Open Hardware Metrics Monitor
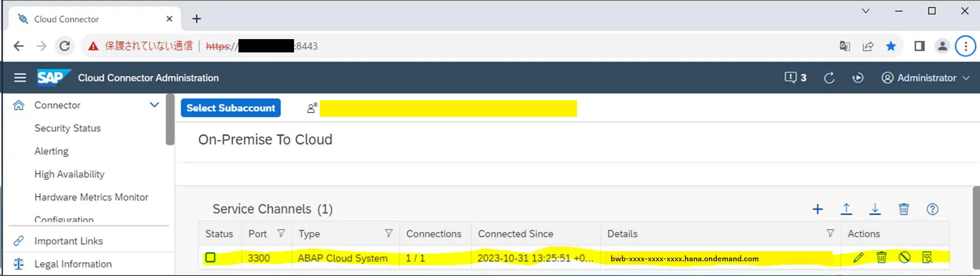This screenshot has width=980, height=276. point(91,197)
